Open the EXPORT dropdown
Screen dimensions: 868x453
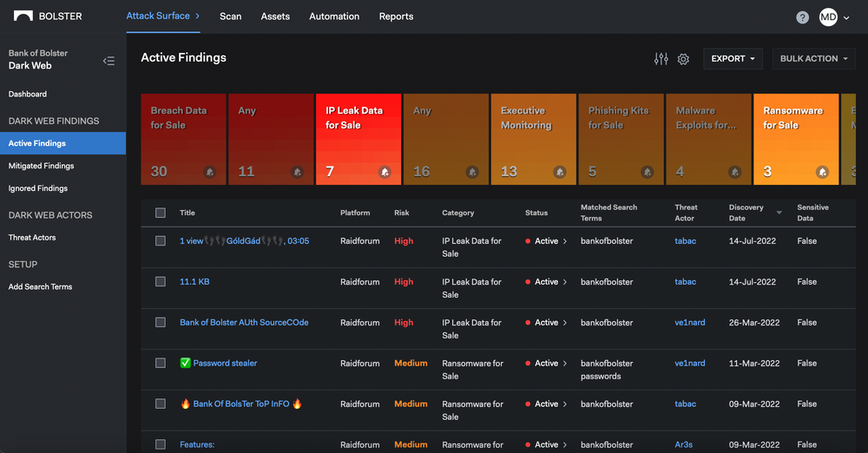click(733, 59)
